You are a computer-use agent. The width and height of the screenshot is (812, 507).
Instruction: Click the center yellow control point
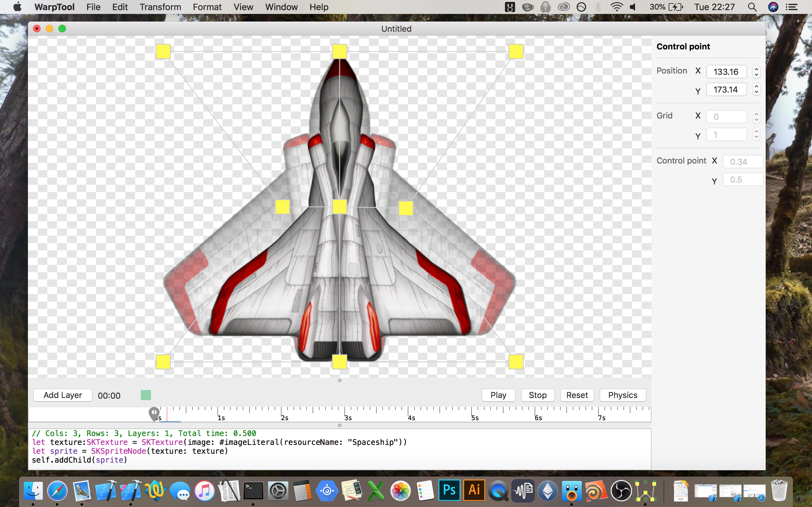click(339, 207)
